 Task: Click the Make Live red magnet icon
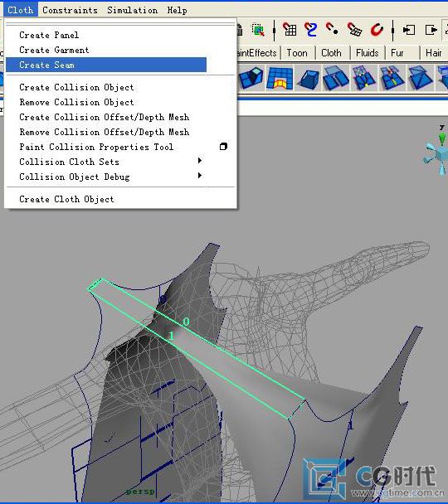(x=377, y=30)
